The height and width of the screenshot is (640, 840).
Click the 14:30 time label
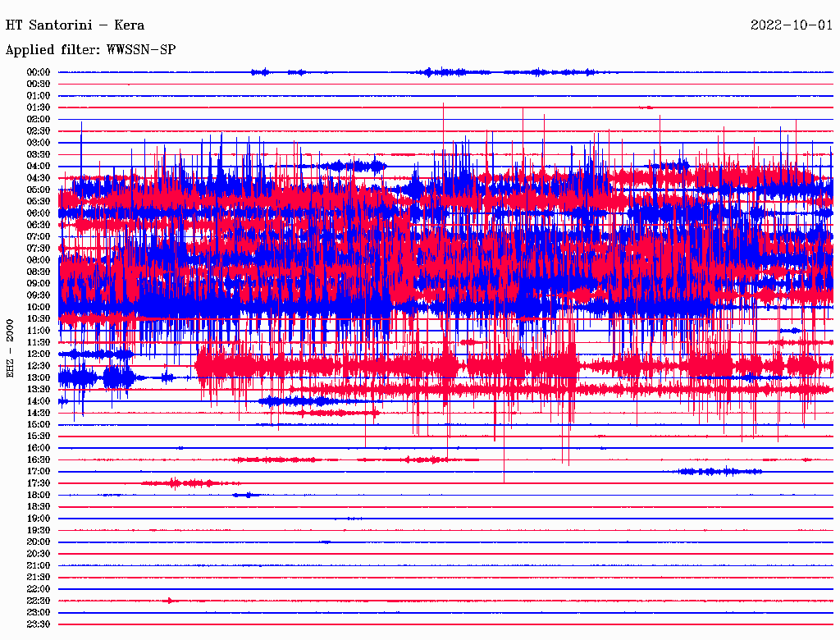click(39, 413)
